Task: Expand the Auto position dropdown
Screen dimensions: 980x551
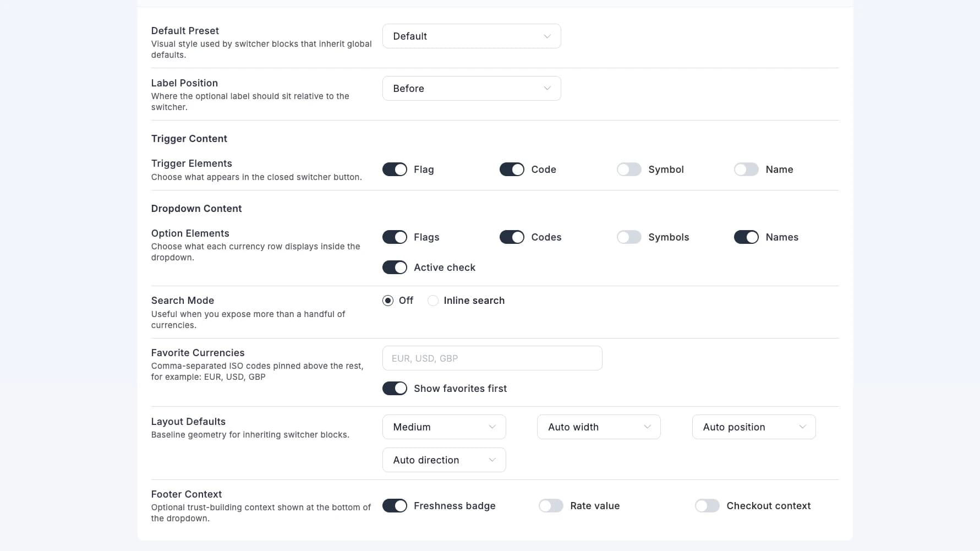Action: coord(753,427)
